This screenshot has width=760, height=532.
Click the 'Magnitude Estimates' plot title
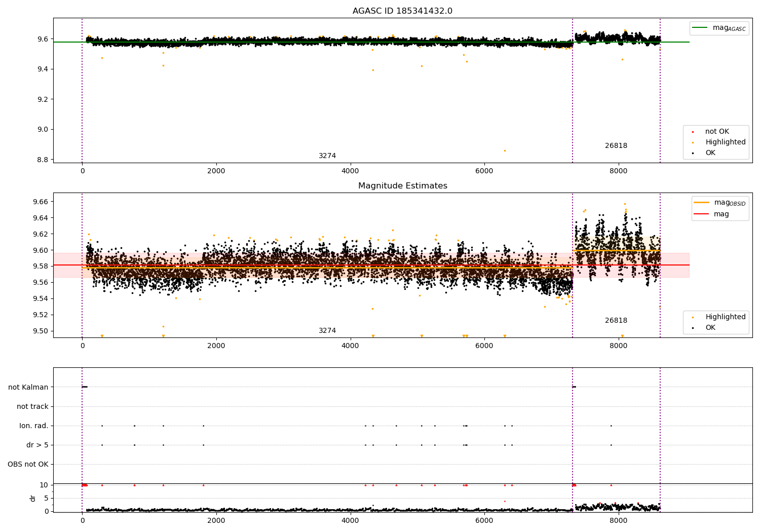tap(402, 186)
